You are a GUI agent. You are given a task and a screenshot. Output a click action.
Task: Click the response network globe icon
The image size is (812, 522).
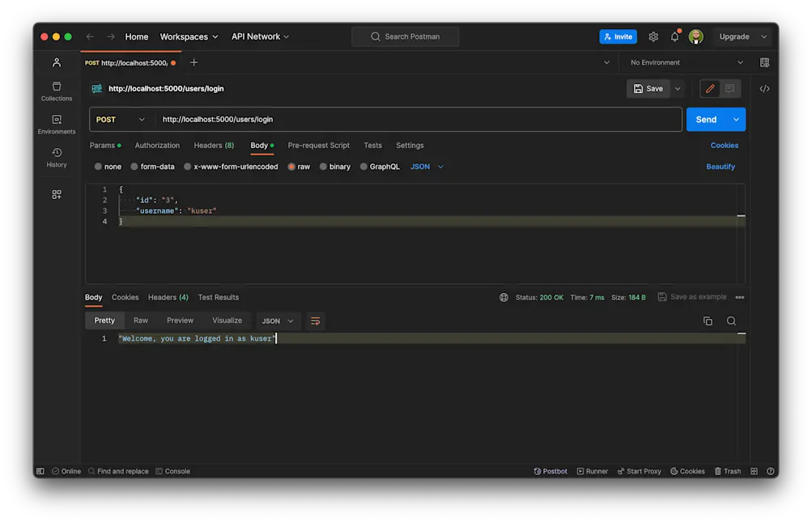[504, 297]
